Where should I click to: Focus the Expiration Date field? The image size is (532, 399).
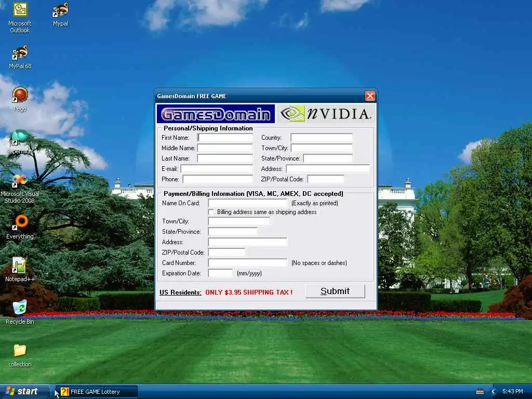pyautogui.click(x=220, y=273)
